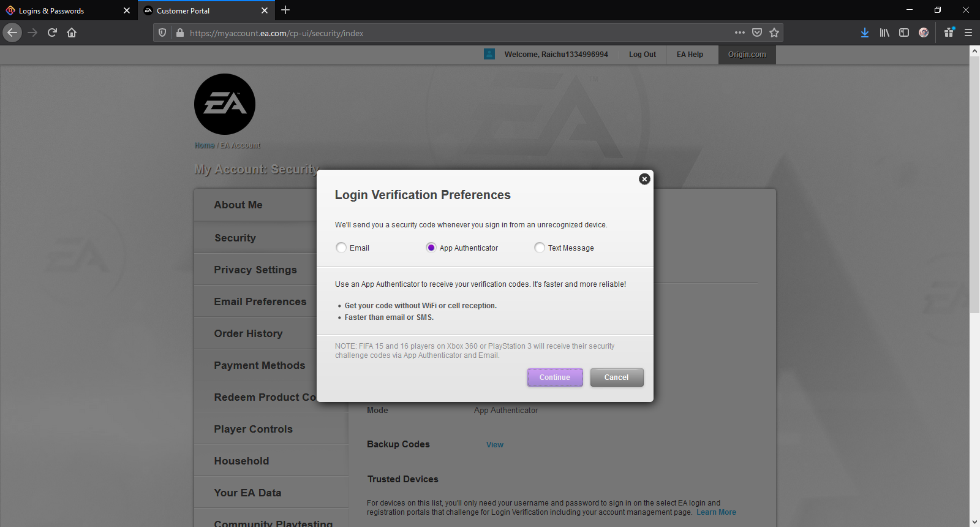Open the Firefox account avatar

(x=924, y=32)
